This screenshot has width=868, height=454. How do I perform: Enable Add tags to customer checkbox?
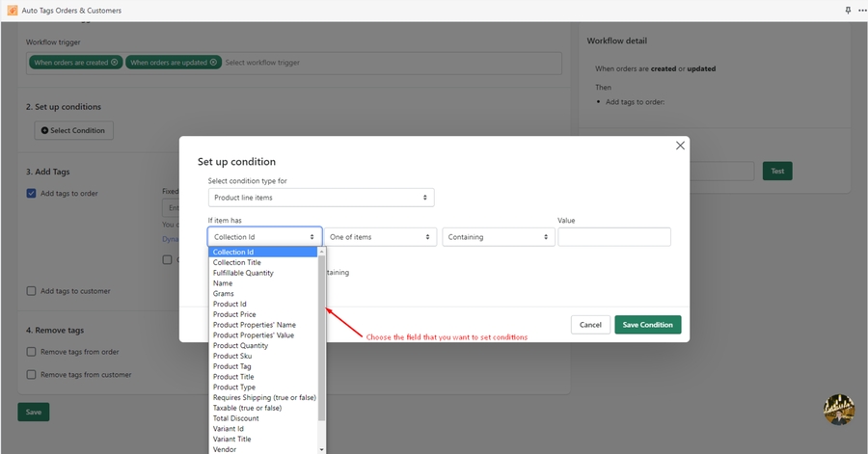click(x=32, y=291)
